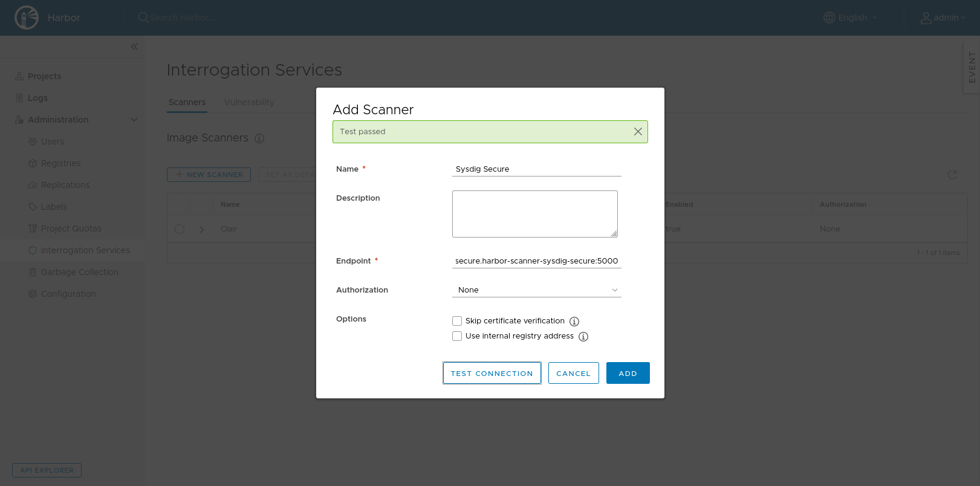Viewport: 980px width, 486px height.
Task: Enable Use internal registry address checkbox
Action: point(457,336)
